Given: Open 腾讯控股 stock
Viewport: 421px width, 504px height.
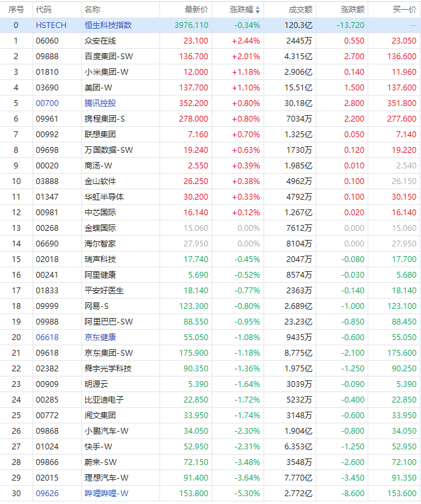Looking at the screenshot, I should point(100,103).
